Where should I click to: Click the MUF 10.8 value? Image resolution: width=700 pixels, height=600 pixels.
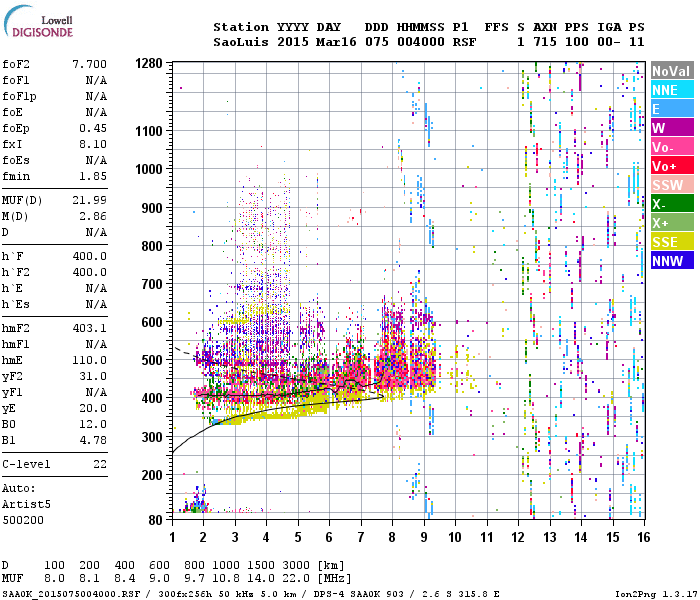(x=226, y=578)
